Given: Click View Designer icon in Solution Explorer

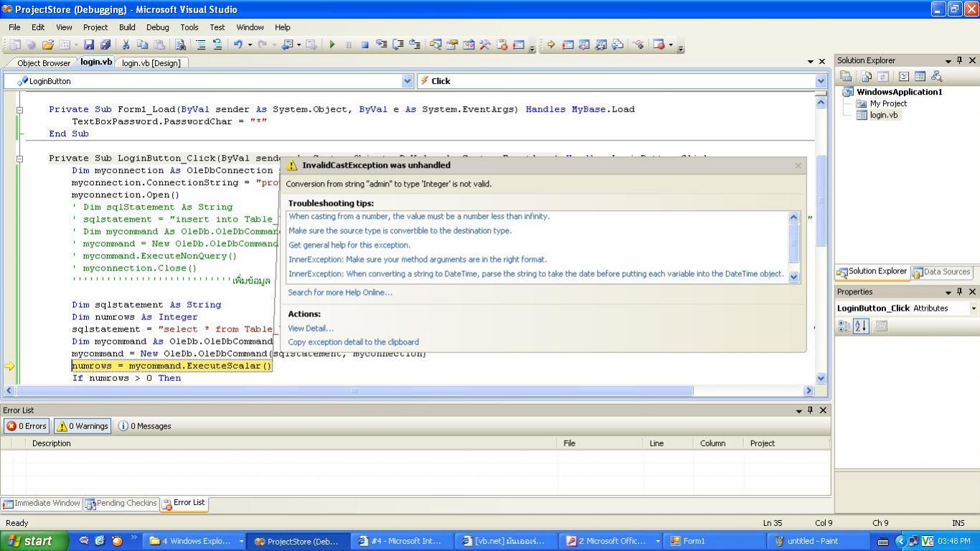Looking at the screenshot, I should [x=920, y=76].
